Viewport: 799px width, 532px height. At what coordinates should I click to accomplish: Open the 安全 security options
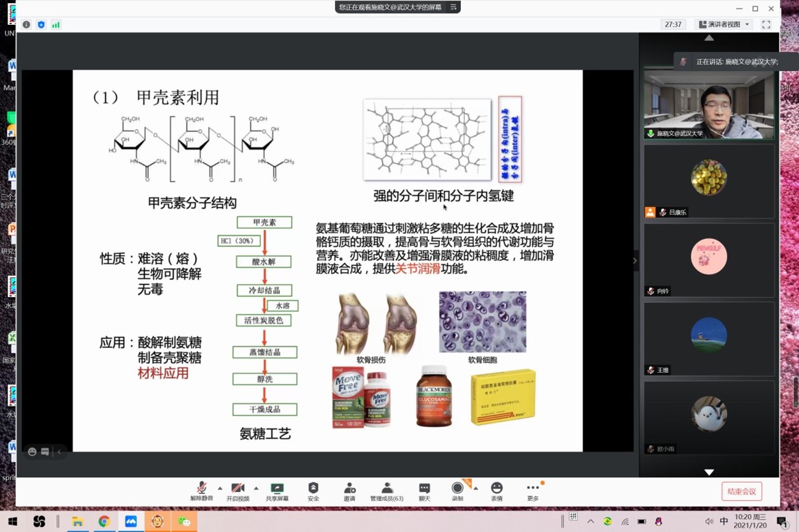pyautogui.click(x=313, y=491)
